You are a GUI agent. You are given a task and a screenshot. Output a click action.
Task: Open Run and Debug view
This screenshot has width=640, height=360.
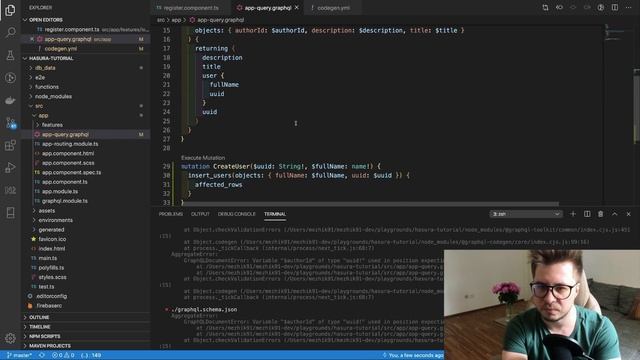[x=10, y=167]
